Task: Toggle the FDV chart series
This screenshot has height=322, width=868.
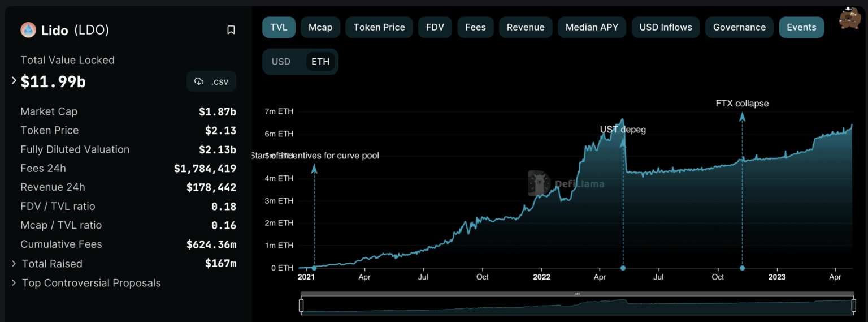Action: point(435,27)
